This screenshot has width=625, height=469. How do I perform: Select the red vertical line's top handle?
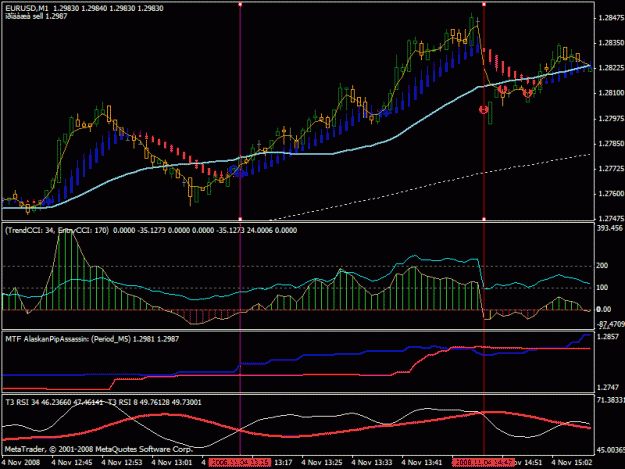point(484,4)
